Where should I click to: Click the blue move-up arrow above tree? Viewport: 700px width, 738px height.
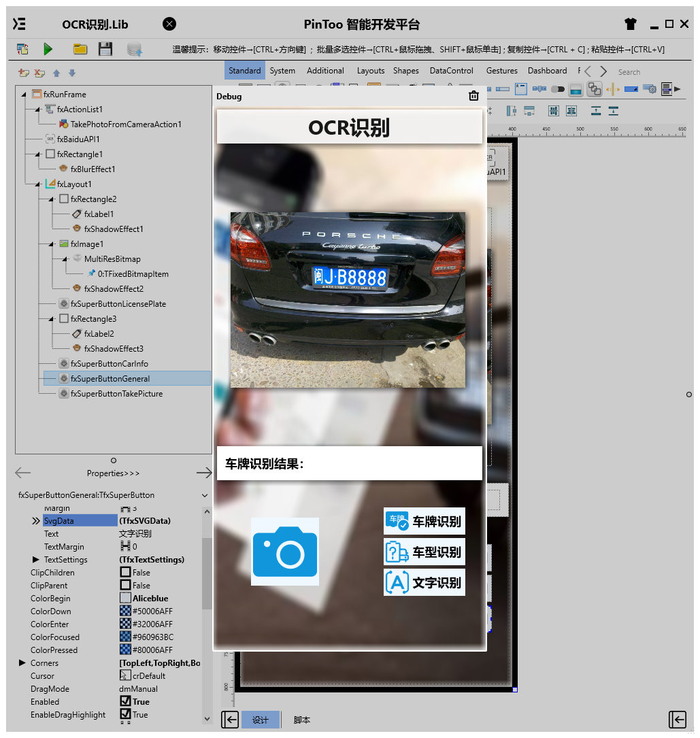point(56,73)
